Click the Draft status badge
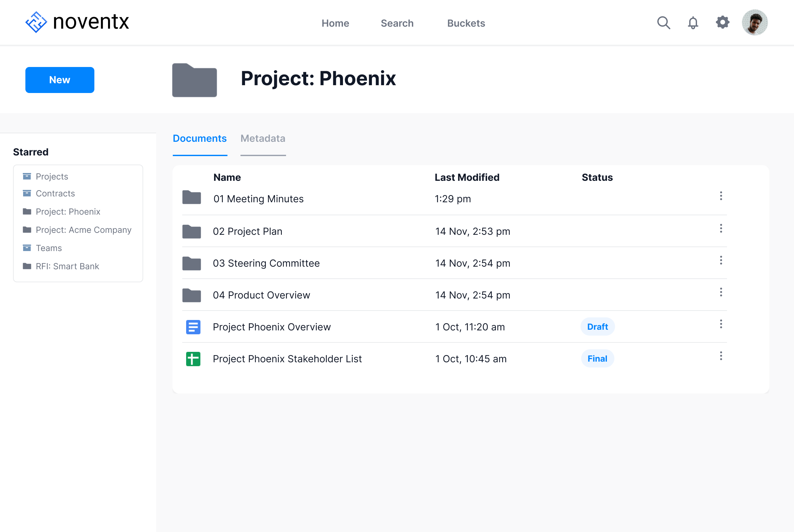This screenshot has width=794, height=532. [x=597, y=327]
